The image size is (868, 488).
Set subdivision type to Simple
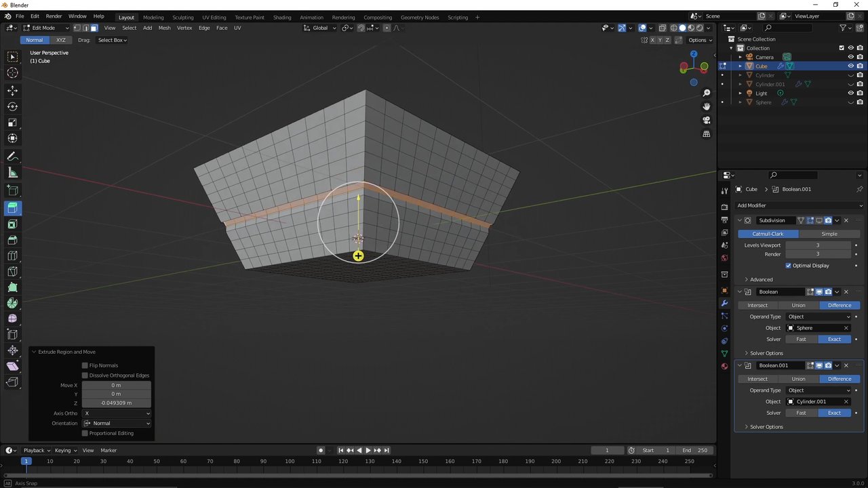(829, 234)
